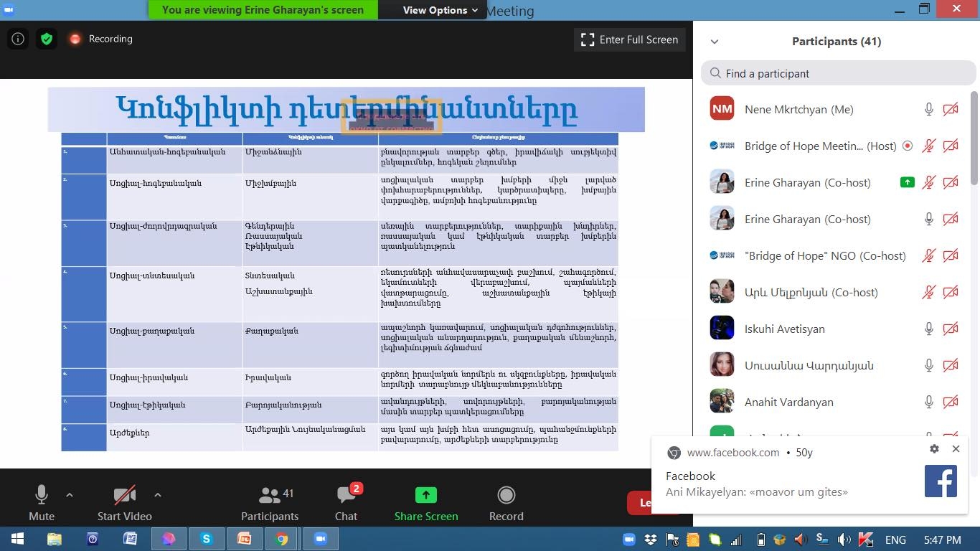Screen dimensions: 980x551
Task: Toggle the Record button in the toolbar
Action: tap(507, 504)
